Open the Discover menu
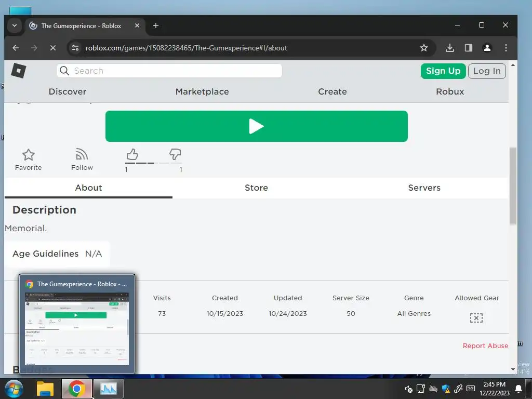Viewport: 532px width, 399px height. click(x=68, y=91)
